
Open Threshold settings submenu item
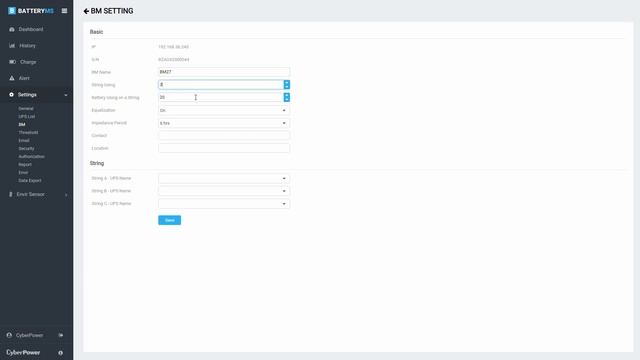pyautogui.click(x=28, y=133)
